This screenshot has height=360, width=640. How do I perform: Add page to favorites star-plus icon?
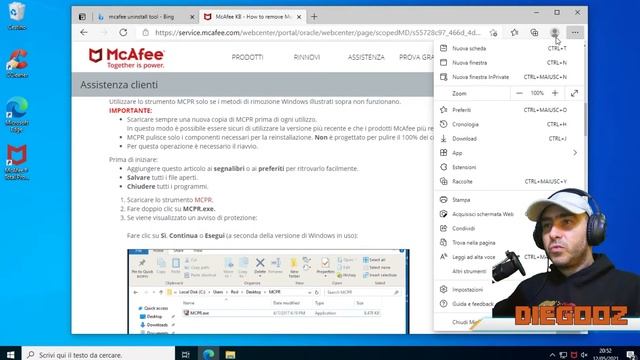pyautogui.click(x=493, y=33)
